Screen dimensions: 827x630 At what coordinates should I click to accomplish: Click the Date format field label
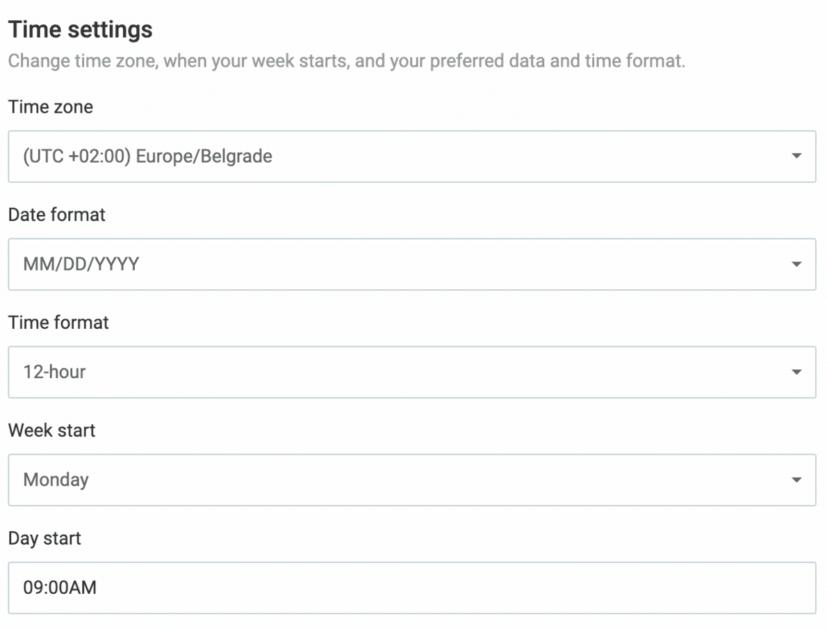coord(57,214)
